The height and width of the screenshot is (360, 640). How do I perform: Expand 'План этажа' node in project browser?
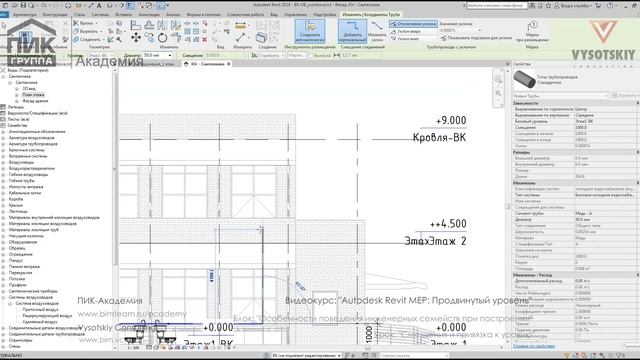pos(17,95)
